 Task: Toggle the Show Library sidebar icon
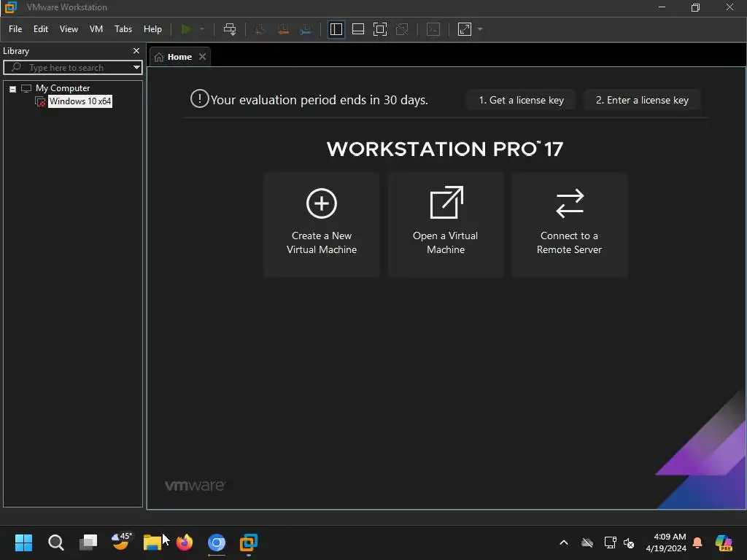[x=336, y=29]
